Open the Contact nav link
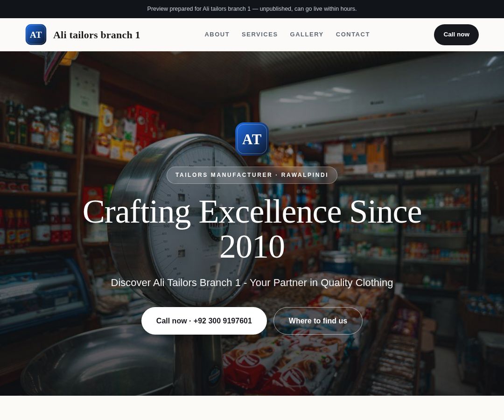This screenshot has height=420, width=504. point(353,35)
